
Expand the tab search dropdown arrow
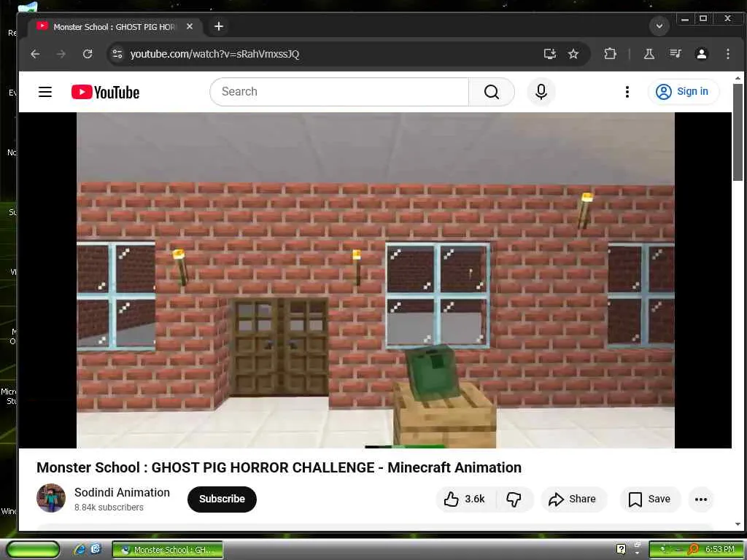(x=659, y=26)
